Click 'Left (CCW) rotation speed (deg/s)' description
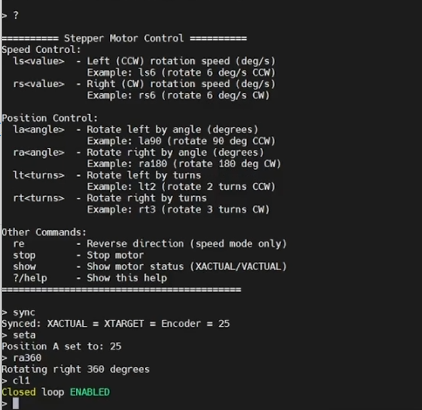The image size is (422, 410). (x=181, y=61)
